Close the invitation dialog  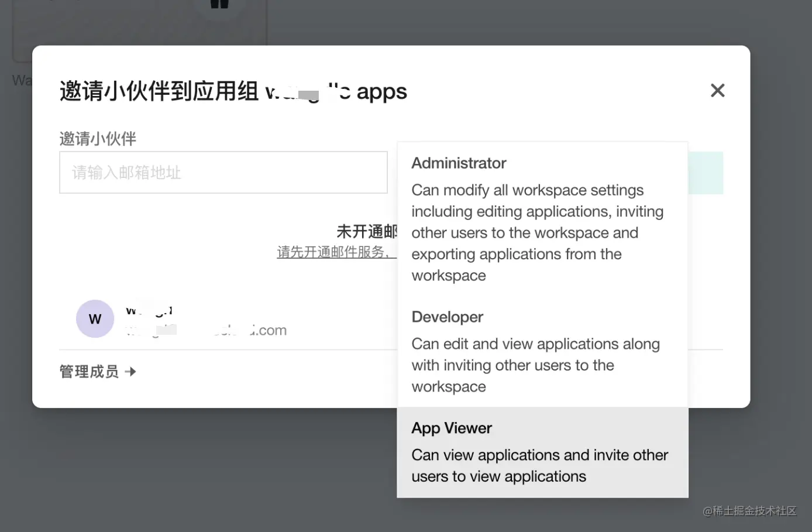(x=717, y=90)
